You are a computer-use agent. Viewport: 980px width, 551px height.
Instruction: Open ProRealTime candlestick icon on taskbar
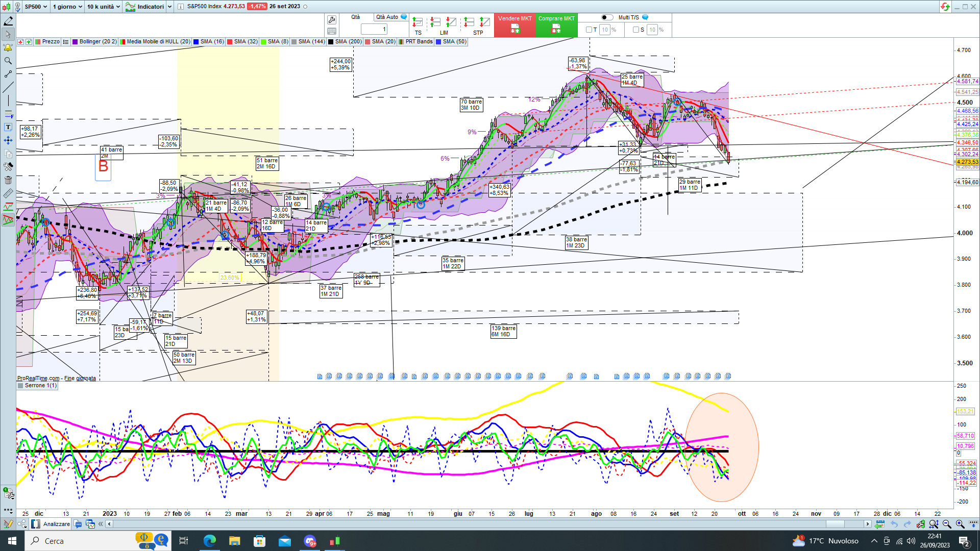coord(334,541)
